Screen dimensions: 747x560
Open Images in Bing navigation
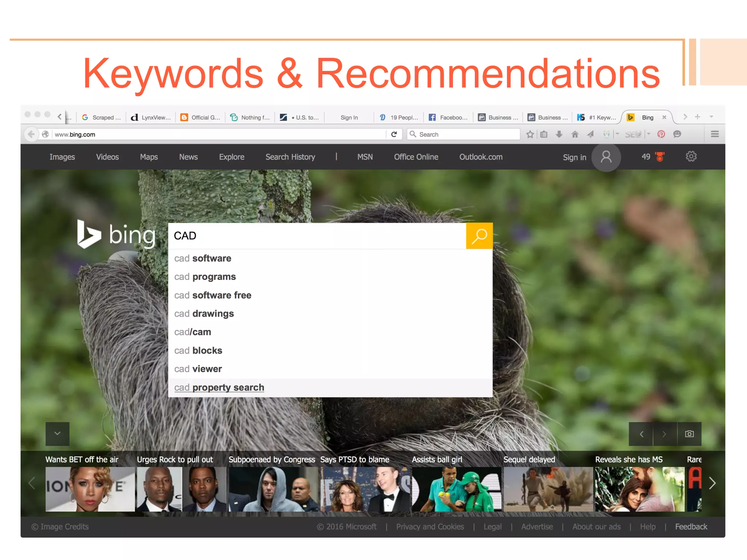[62, 157]
